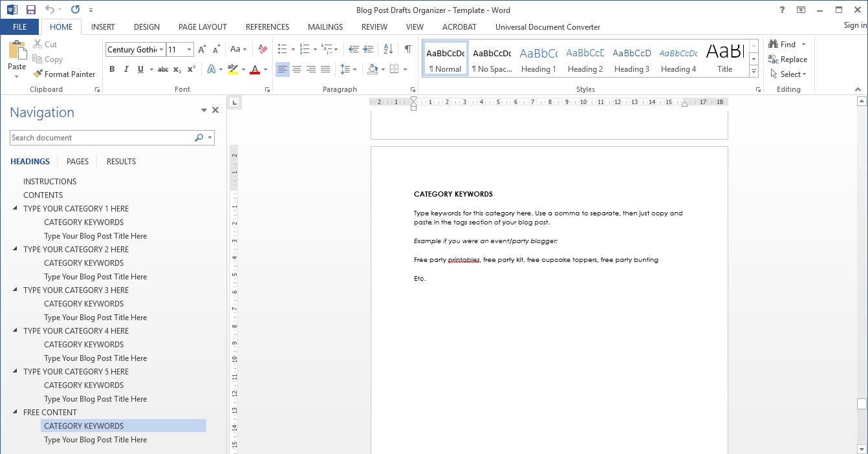Toggle bold formatting

pos(112,69)
